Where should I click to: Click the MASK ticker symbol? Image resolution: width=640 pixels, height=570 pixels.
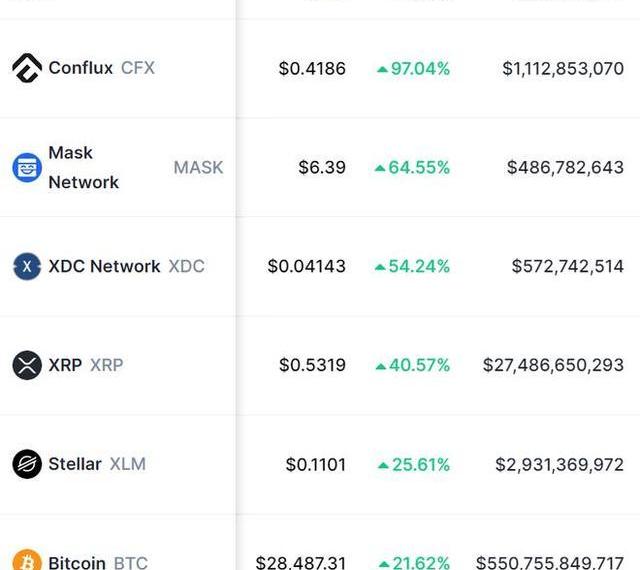point(198,167)
